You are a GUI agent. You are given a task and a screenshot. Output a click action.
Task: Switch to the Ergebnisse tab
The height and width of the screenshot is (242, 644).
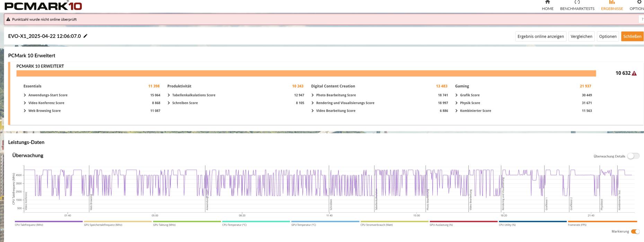612,6
